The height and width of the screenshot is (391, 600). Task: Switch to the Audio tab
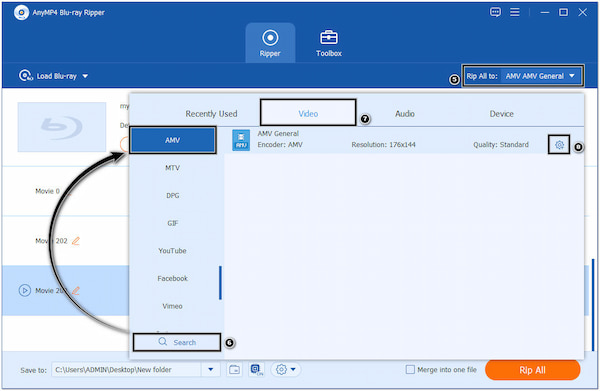pyautogui.click(x=405, y=114)
